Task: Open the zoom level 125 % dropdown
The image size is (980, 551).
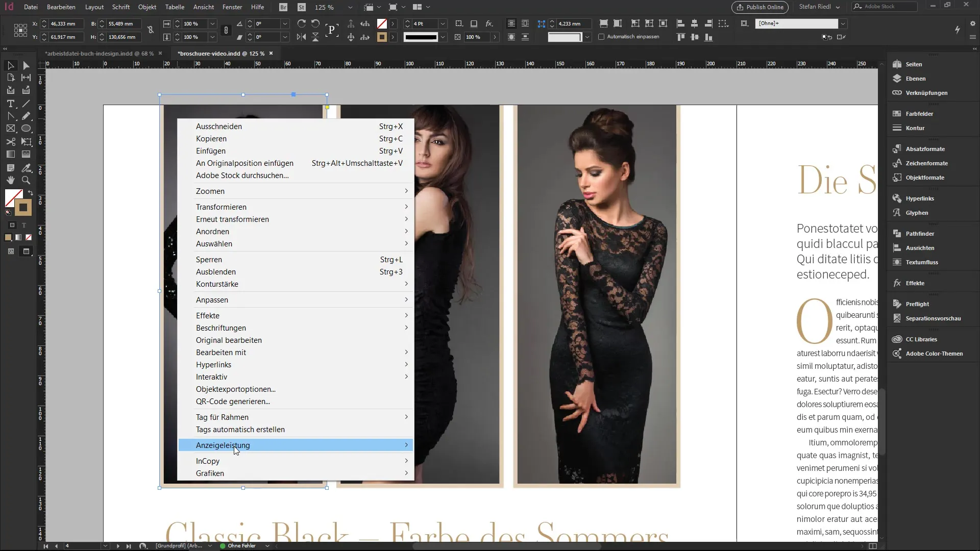Action: click(x=350, y=7)
